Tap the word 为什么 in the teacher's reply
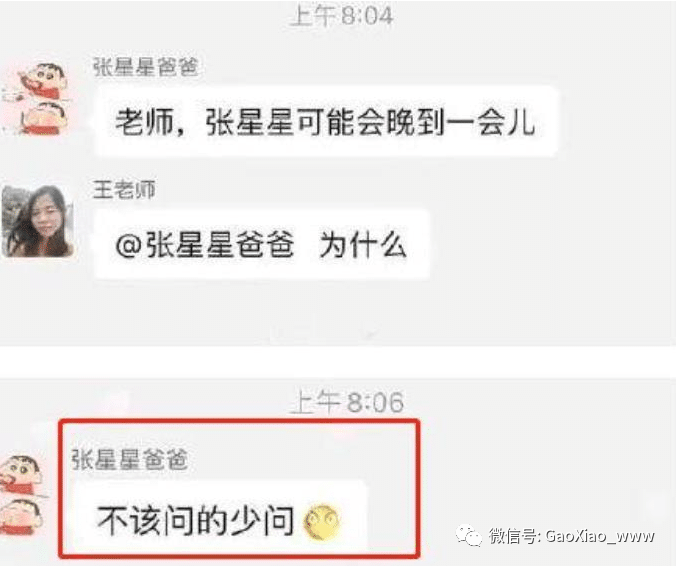This screenshot has height=566, width=676. click(363, 245)
